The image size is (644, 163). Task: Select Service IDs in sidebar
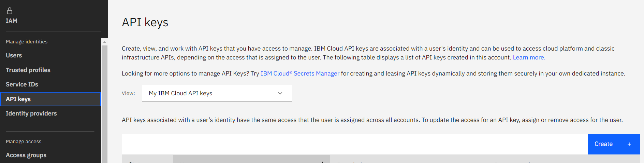[x=22, y=84]
